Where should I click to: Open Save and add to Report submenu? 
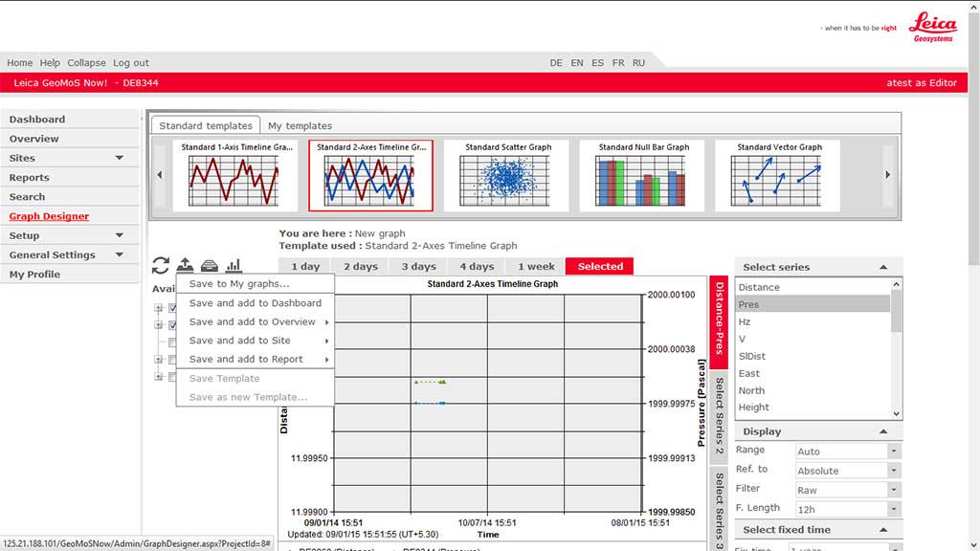(255, 360)
